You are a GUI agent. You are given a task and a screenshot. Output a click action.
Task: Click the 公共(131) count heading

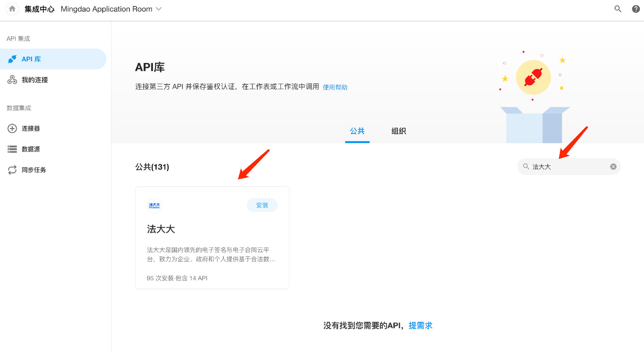pyautogui.click(x=152, y=167)
